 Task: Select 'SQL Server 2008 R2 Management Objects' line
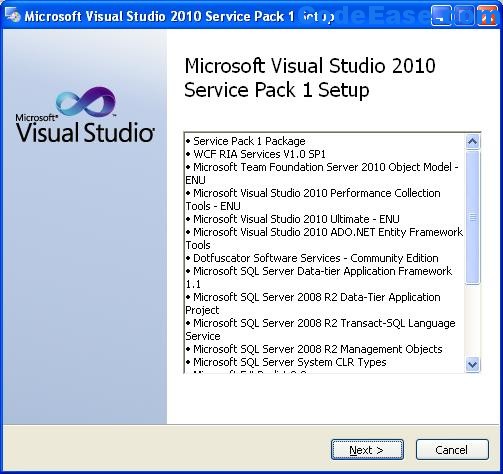click(314, 349)
